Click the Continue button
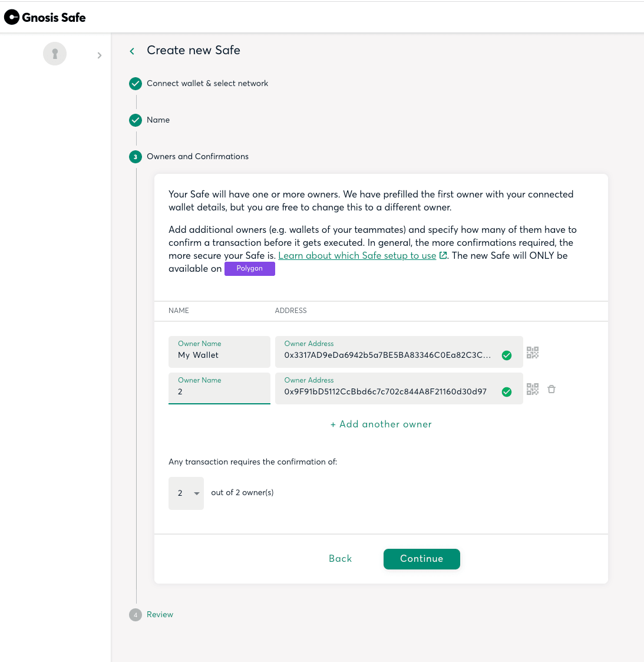Screen dimensions: 644x662 click(422, 559)
